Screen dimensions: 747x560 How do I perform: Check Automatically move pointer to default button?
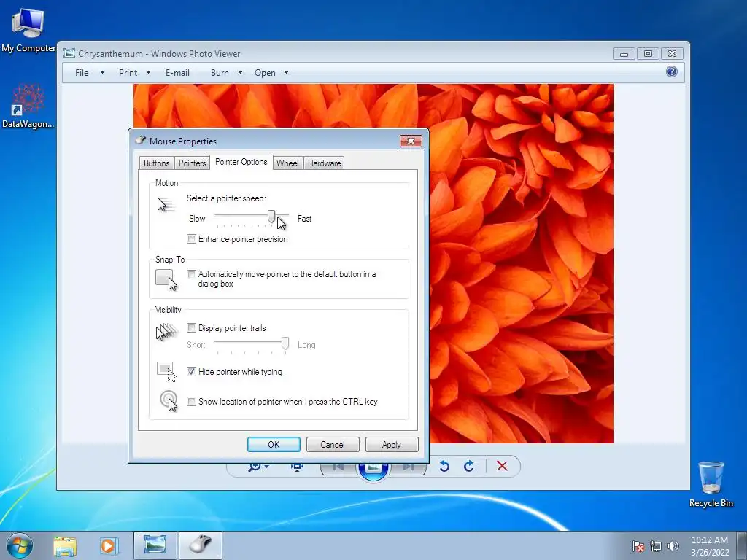point(192,274)
